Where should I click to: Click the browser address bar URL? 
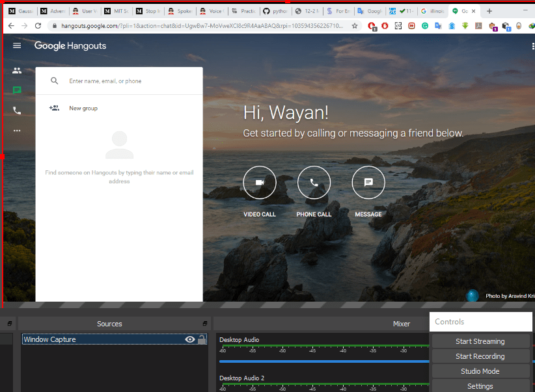pos(202,25)
